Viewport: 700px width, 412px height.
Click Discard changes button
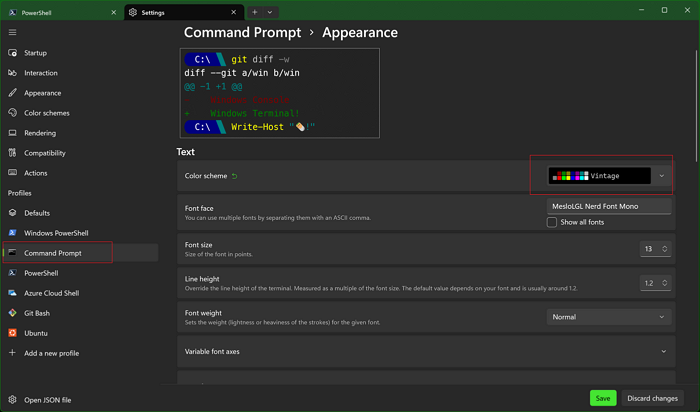point(652,398)
